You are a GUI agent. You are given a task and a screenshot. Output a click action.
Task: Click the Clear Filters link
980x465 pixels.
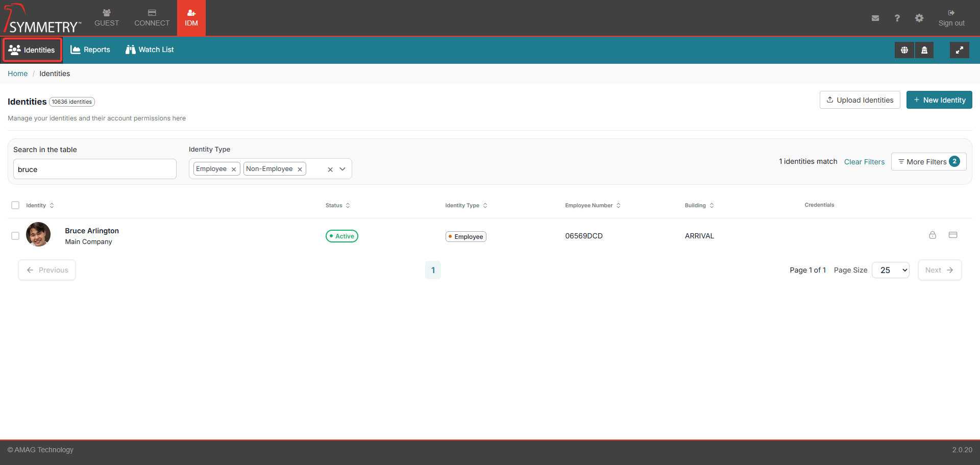pyautogui.click(x=864, y=162)
